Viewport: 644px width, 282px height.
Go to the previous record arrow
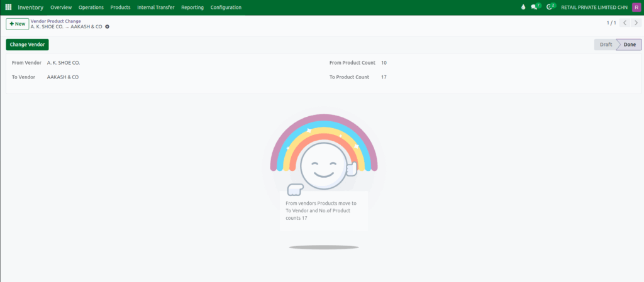[625, 23]
